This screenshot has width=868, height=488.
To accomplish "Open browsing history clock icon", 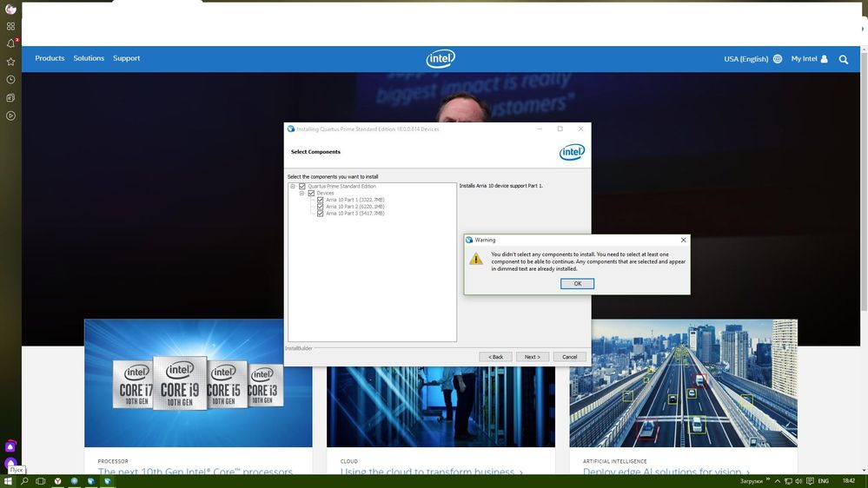I will click(10, 80).
